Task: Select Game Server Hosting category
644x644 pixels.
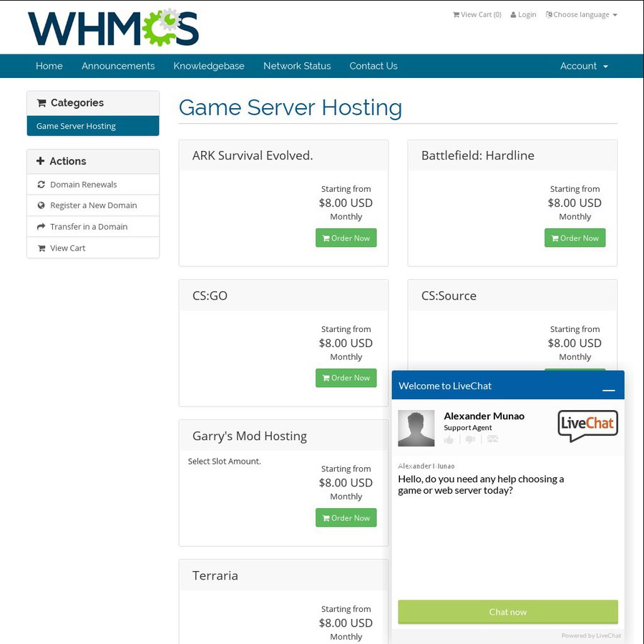Action: pos(93,126)
